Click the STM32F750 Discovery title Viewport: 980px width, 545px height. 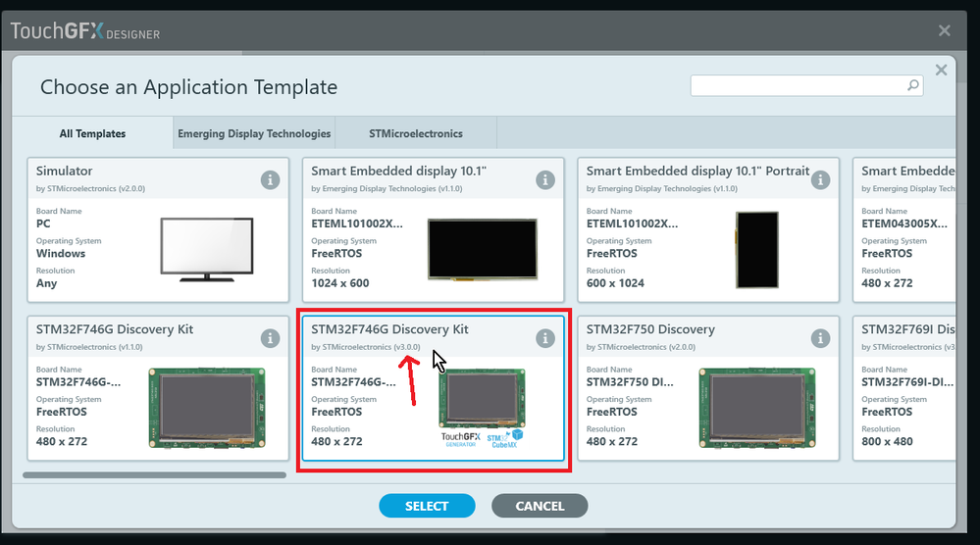[x=650, y=329]
